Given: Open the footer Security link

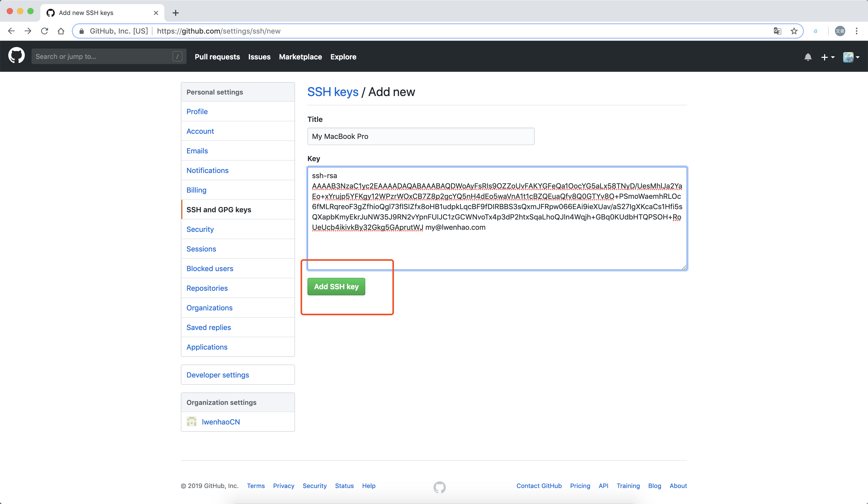Looking at the screenshot, I should click(x=314, y=486).
